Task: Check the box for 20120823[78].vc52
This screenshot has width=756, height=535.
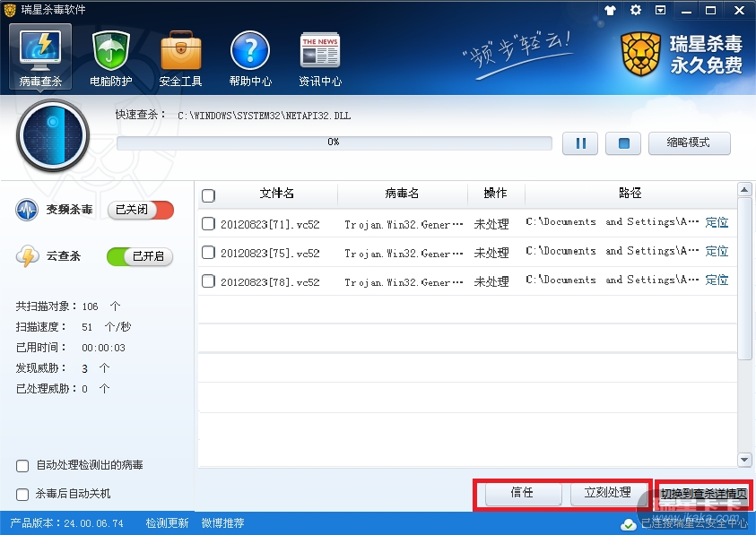Action: pyautogui.click(x=208, y=281)
